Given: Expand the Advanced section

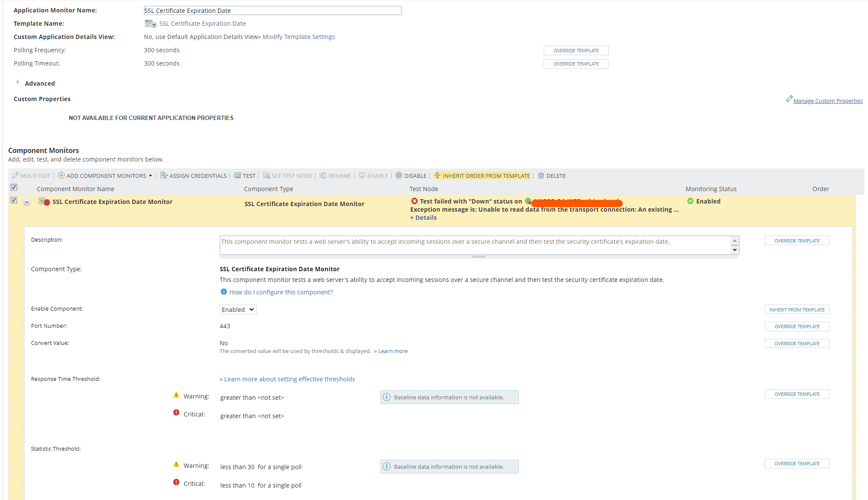Looking at the screenshot, I should pos(18,82).
